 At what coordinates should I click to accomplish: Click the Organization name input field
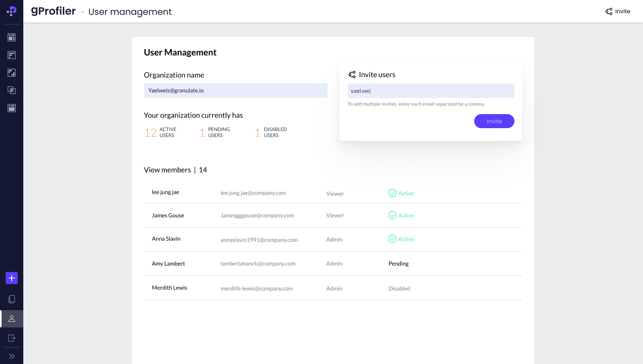coord(235,90)
